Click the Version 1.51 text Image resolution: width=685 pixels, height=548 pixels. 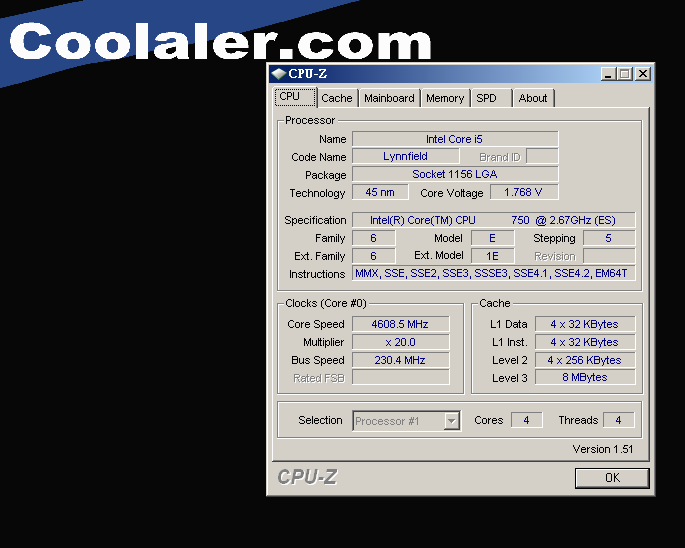click(602, 449)
